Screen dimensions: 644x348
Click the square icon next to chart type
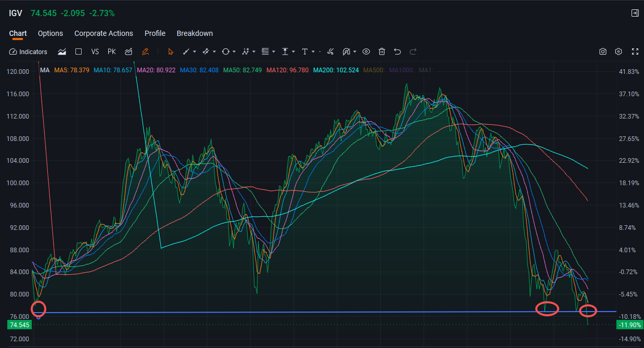79,51
